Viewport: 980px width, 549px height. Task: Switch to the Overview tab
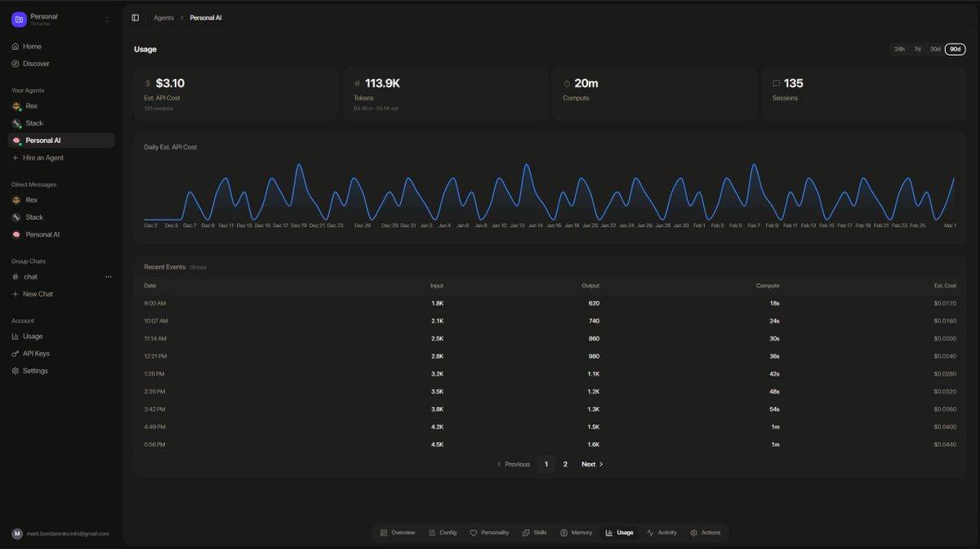398,533
